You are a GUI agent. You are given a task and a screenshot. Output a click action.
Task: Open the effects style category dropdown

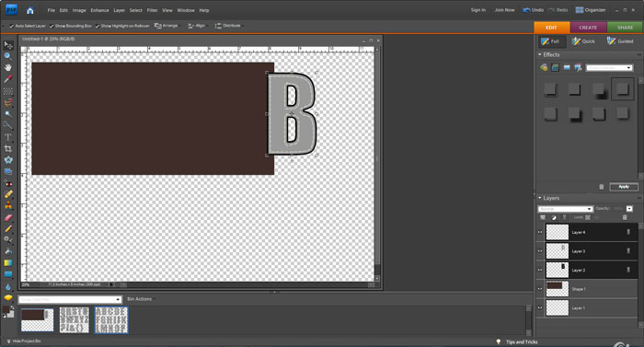(x=609, y=68)
